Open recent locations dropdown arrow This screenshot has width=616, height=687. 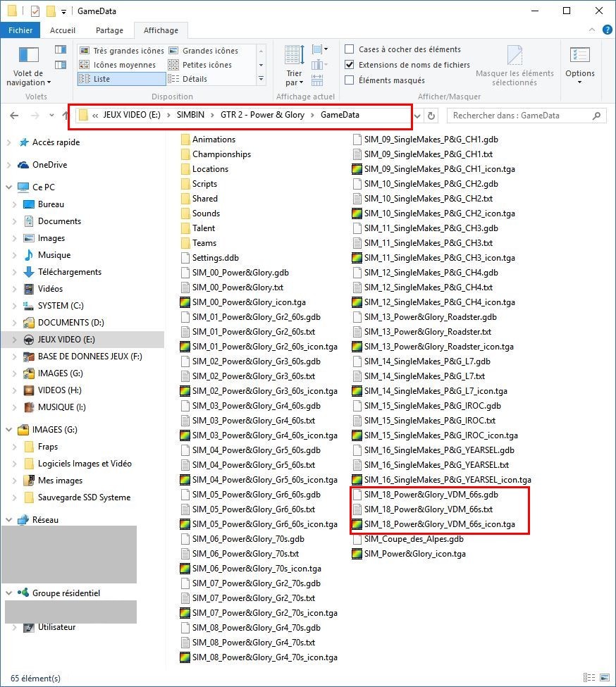pyautogui.click(x=51, y=116)
